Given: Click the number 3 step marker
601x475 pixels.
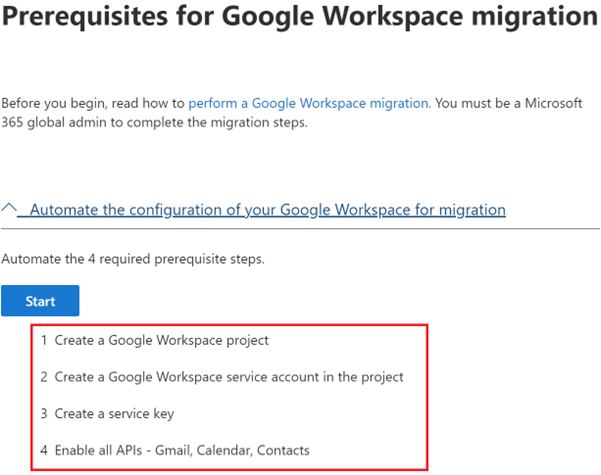Looking at the screenshot, I should coord(44,414).
